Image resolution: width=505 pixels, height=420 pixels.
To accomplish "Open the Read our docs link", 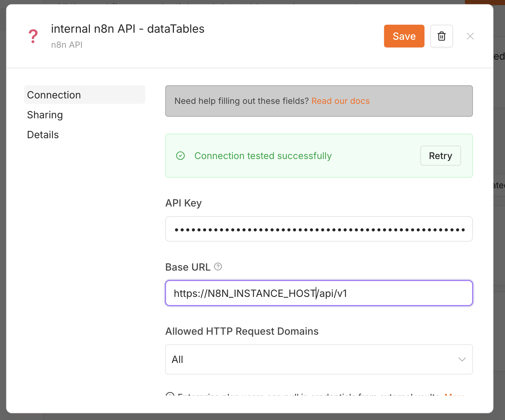I will point(340,101).
